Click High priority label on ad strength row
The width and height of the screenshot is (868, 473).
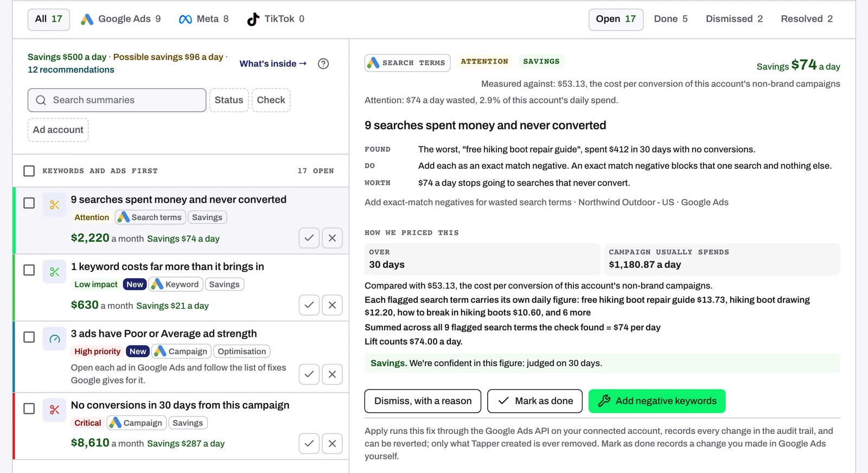tap(98, 351)
